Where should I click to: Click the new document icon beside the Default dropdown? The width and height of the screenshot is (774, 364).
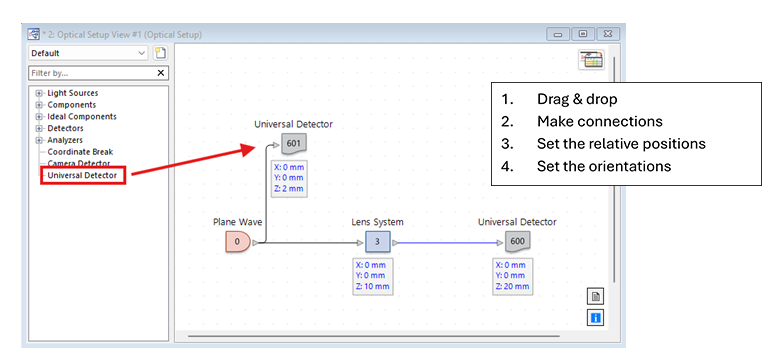pyautogui.click(x=160, y=53)
